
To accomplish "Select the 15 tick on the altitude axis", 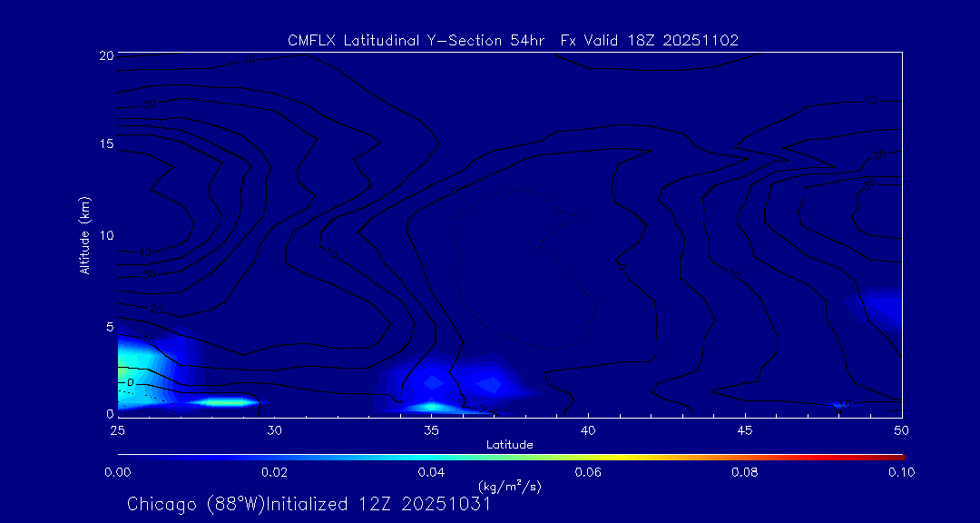I will [x=104, y=144].
